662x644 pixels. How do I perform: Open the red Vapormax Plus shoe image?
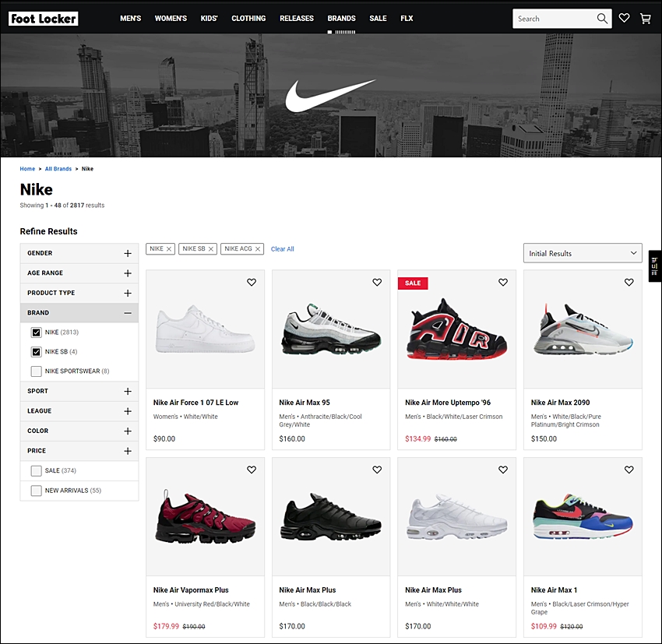click(x=205, y=517)
